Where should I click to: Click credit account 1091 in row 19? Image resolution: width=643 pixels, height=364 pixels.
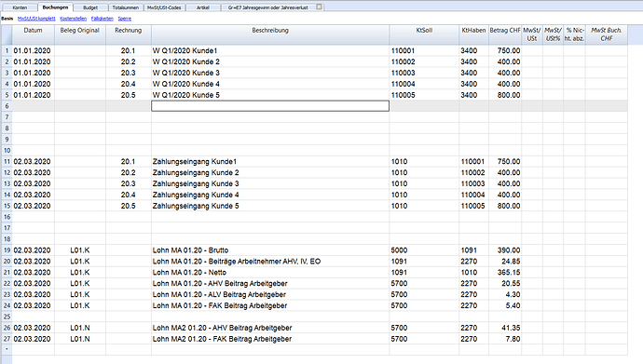point(473,250)
